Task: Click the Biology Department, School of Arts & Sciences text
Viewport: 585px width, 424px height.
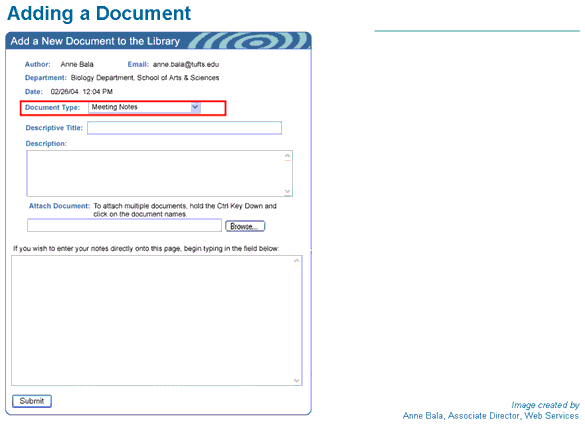Action: click(145, 78)
